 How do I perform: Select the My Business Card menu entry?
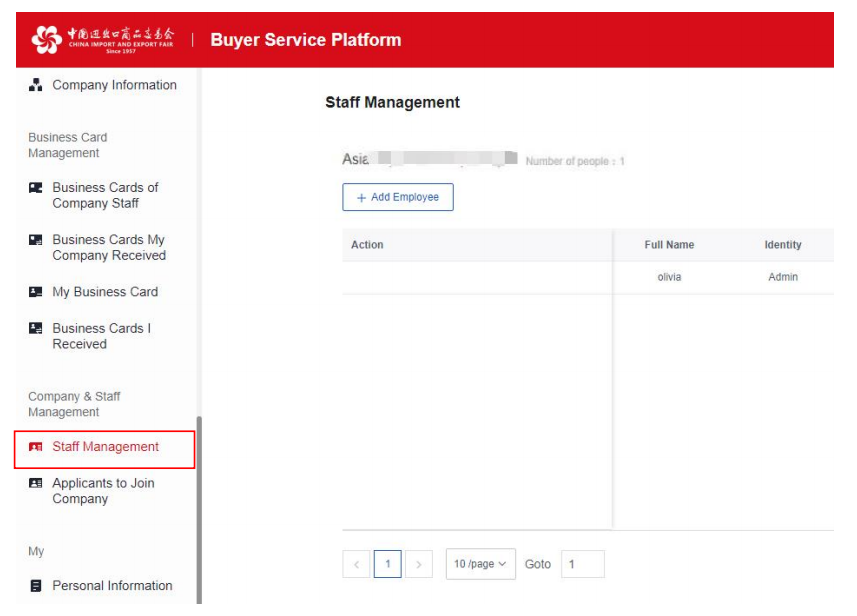tap(105, 292)
